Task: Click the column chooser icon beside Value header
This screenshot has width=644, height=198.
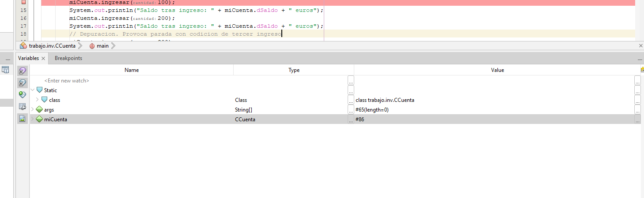Action: point(642,70)
